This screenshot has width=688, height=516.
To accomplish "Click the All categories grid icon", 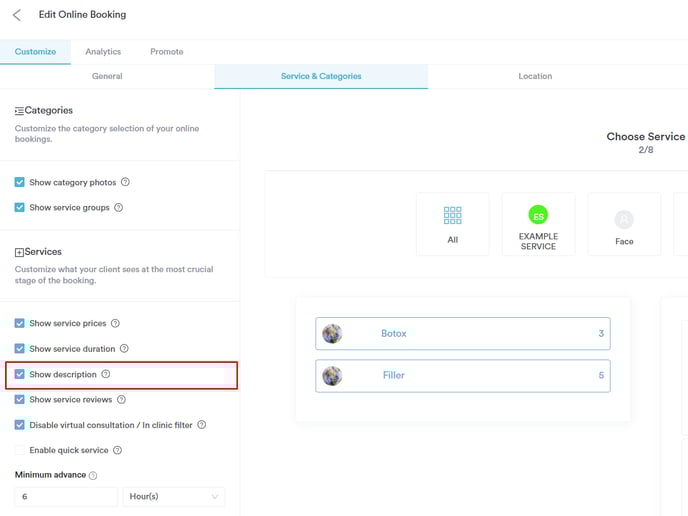I will coord(452,215).
